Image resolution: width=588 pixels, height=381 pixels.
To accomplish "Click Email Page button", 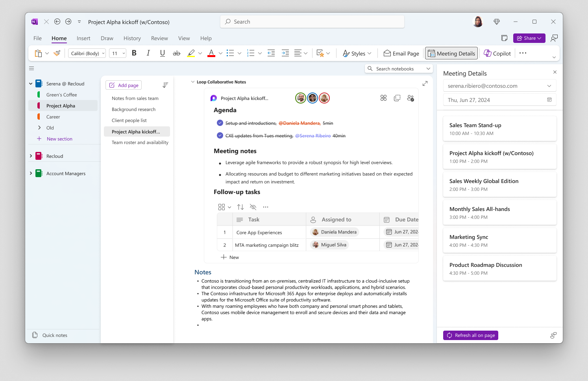I will 401,54.
